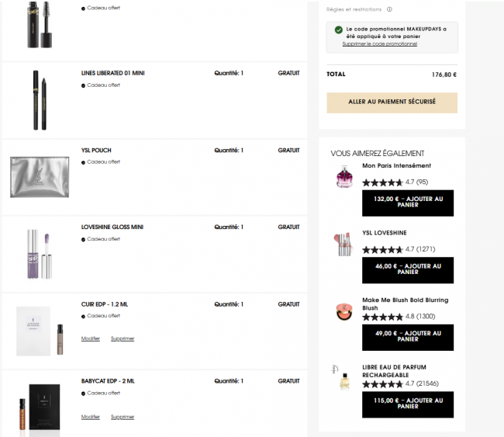504x437 pixels.
Task: Open the Règles et restrictions text link
Action: coord(354,9)
